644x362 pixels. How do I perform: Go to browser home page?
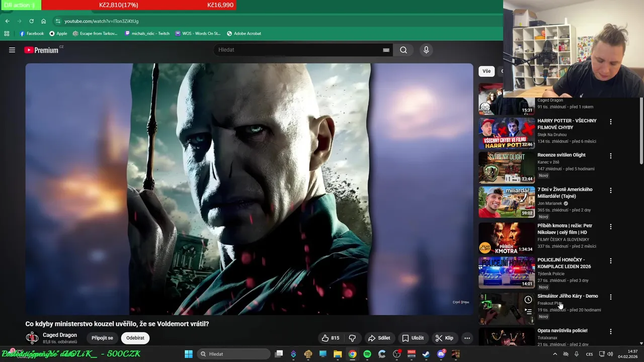click(43, 21)
